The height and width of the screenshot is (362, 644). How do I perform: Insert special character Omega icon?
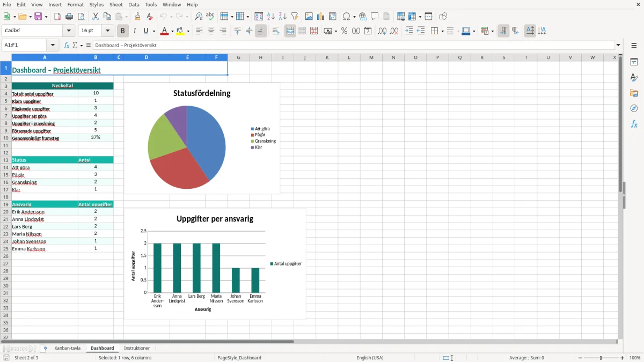(347, 17)
